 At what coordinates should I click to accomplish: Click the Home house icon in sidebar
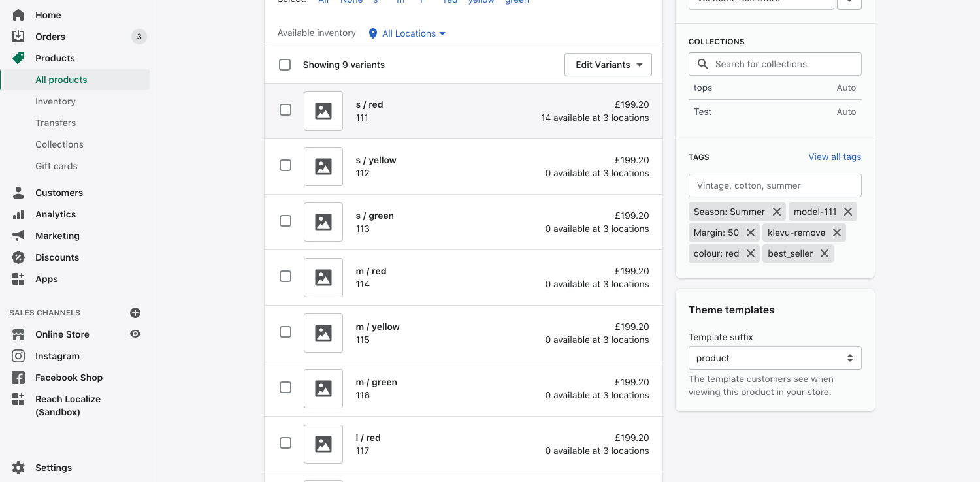[18, 15]
